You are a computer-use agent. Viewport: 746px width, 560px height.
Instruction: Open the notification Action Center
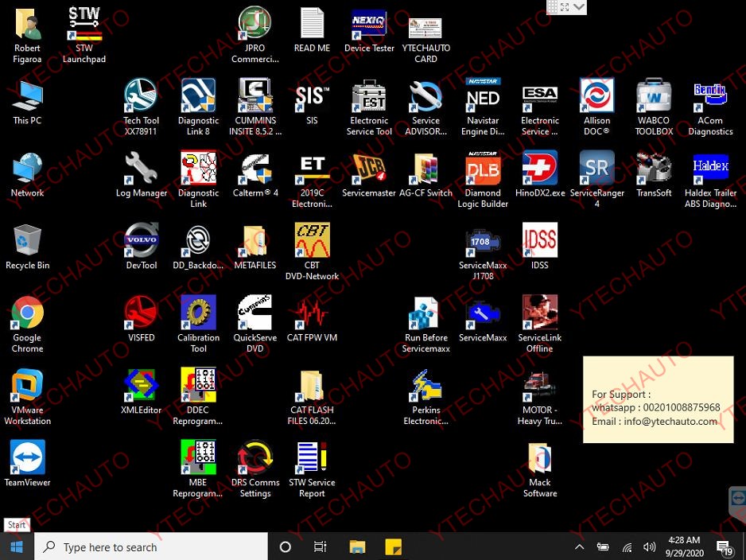725,547
